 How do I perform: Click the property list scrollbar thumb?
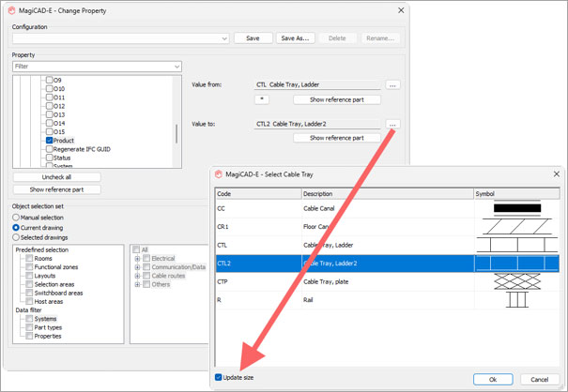(x=177, y=134)
